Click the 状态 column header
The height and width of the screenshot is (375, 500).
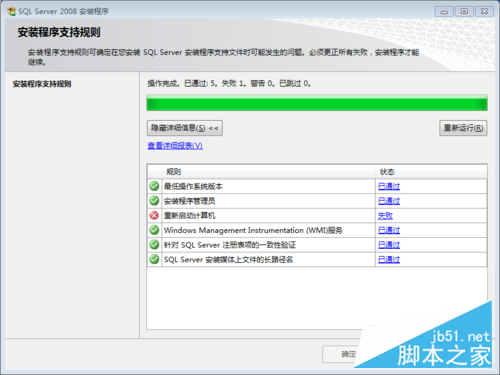[x=431, y=172]
